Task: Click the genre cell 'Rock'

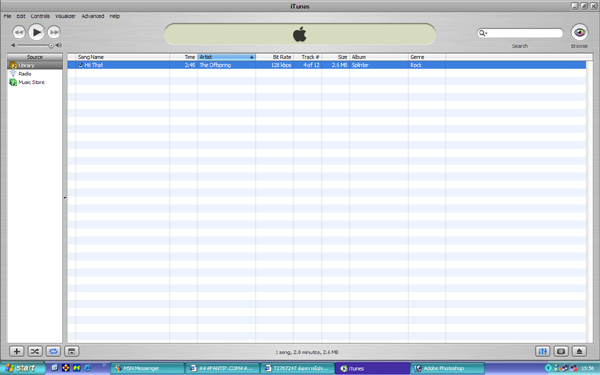Action: pyautogui.click(x=416, y=65)
